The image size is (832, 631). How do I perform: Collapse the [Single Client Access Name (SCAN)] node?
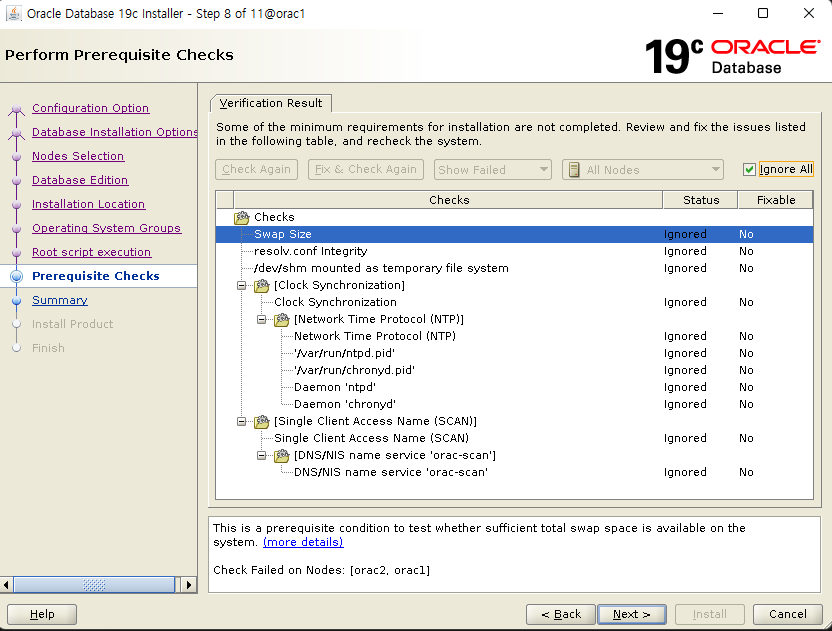(241, 421)
